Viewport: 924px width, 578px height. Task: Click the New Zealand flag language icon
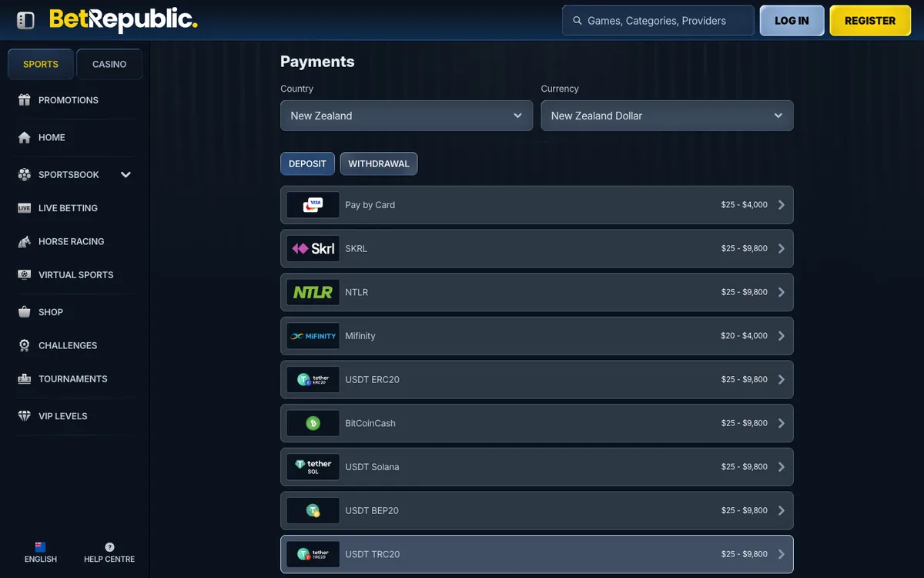[41, 546]
